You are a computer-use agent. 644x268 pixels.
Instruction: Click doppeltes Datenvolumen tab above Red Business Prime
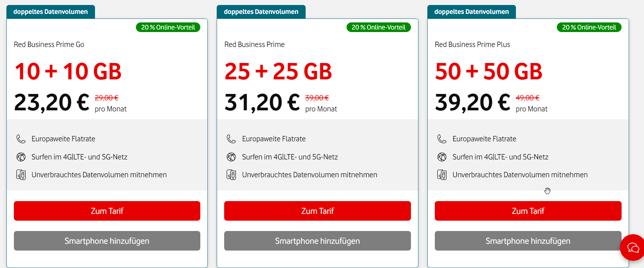point(261,12)
